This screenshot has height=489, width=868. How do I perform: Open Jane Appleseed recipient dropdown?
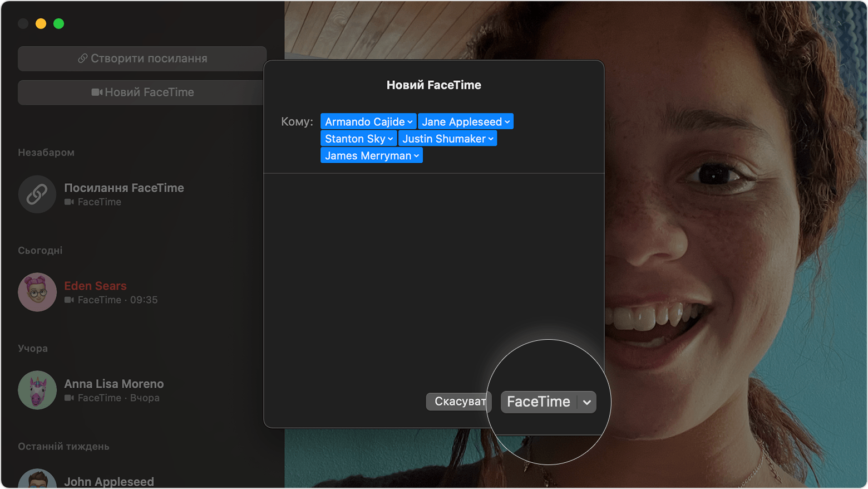pos(507,122)
